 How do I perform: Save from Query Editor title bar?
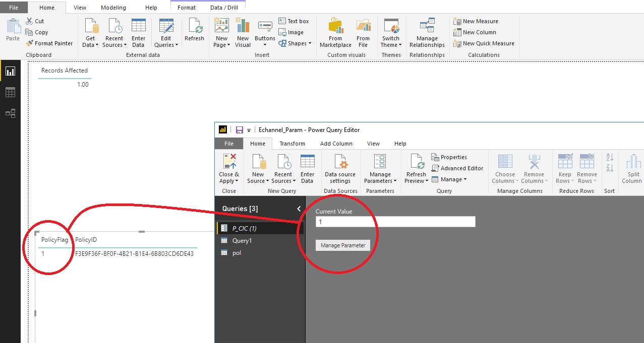(240, 129)
